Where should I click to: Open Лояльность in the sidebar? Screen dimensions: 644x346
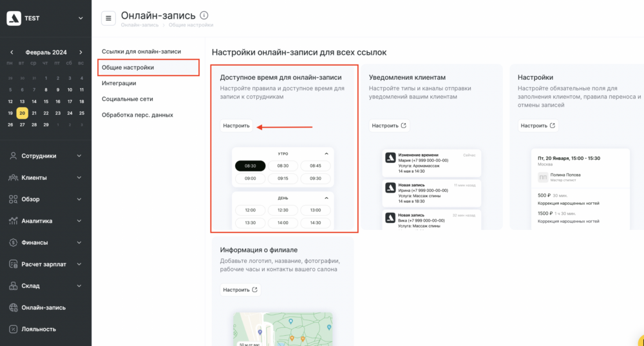tap(39, 329)
